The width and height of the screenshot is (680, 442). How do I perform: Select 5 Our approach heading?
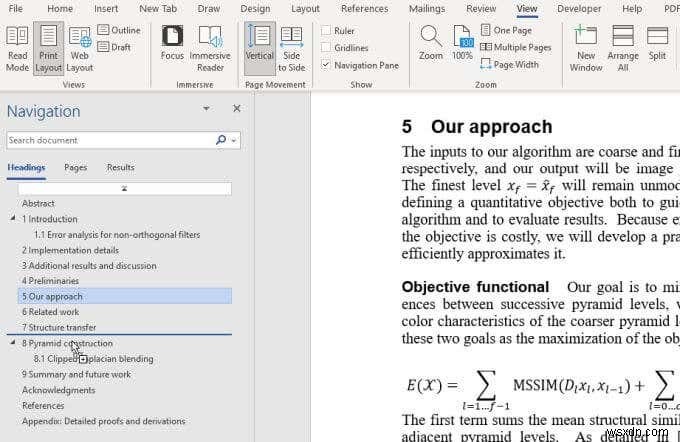(125, 296)
